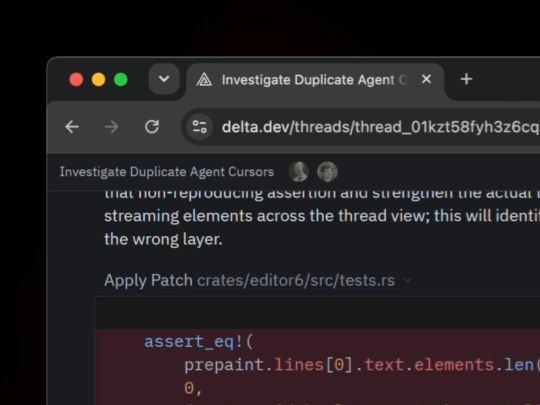
Task: Collapse the Apply Patch chevron
Action: tap(408, 280)
